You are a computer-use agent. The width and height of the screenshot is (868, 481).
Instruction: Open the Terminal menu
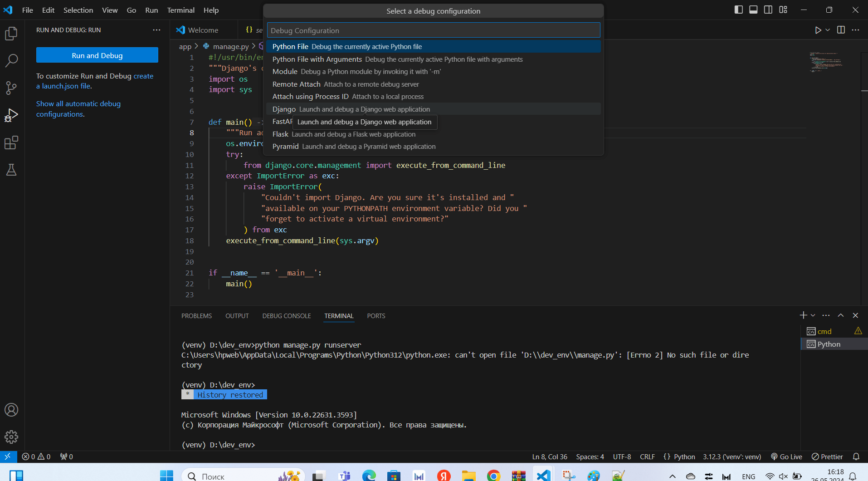tap(180, 10)
